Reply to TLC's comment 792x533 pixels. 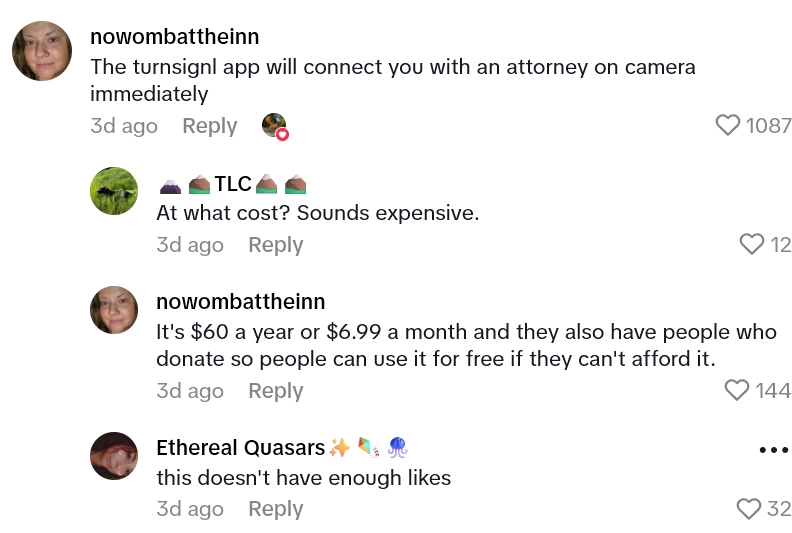[x=275, y=245]
